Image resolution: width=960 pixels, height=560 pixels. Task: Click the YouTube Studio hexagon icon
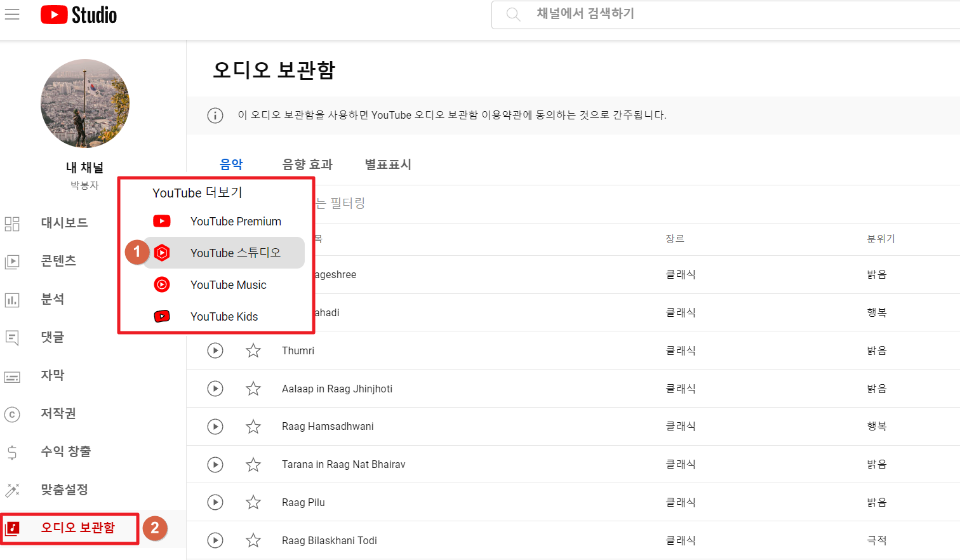[162, 253]
